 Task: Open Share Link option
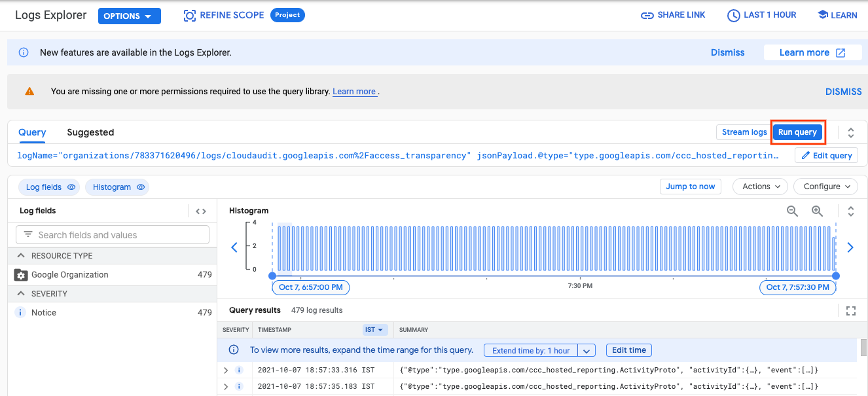click(x=673, y=15)
